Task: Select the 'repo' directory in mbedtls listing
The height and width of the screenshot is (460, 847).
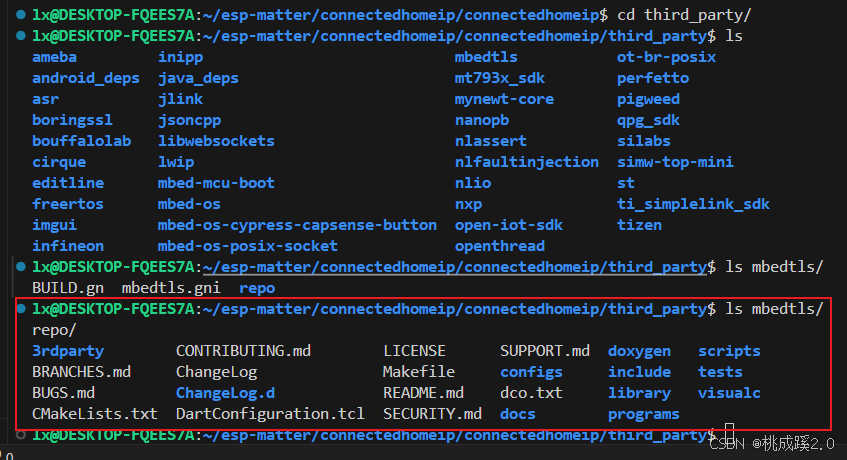Action: pos(257,289)
